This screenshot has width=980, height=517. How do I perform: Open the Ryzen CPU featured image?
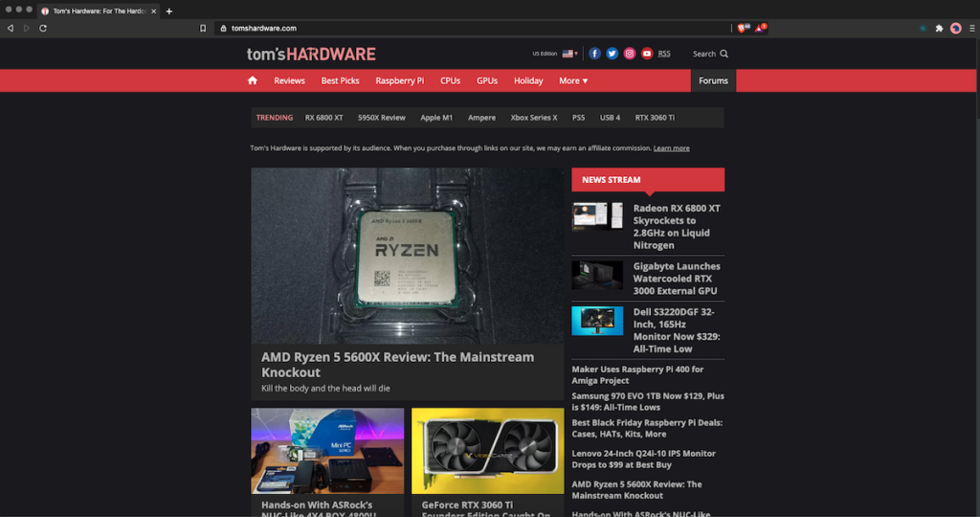[408, 256]
